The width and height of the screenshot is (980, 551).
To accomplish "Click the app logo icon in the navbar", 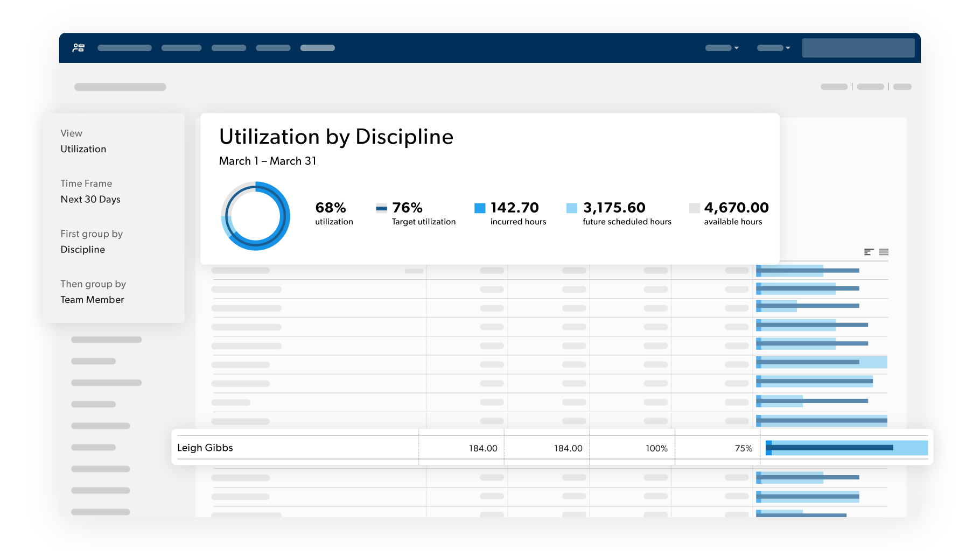I will [79, 48].
